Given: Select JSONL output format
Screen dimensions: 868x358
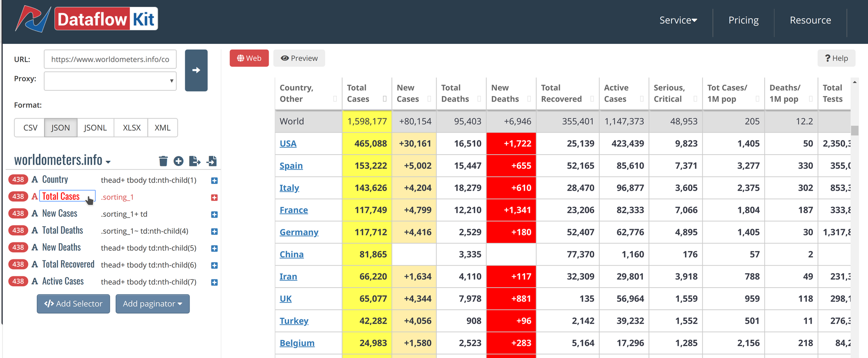Looking at the screenshot, I should click(x=95, y=128).
